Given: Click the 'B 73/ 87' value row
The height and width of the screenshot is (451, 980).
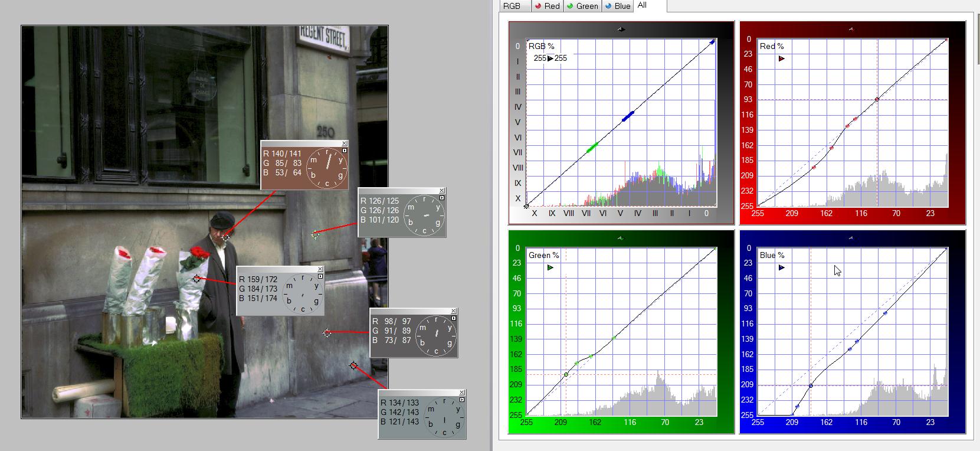Looking at the screenshot, I should pos(392,340).
